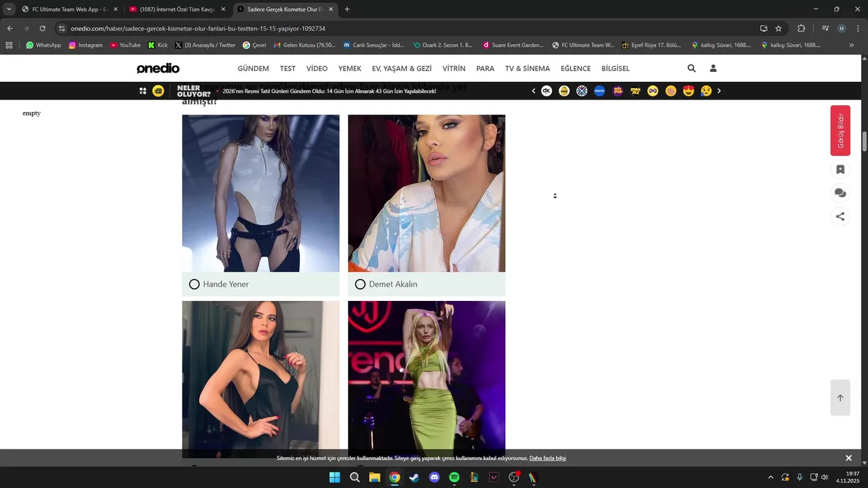This screenshot has width=868, height=488.
Task: Close the Sadece Gerçek Kısmetse Olur tab
Action: [331, 9]
